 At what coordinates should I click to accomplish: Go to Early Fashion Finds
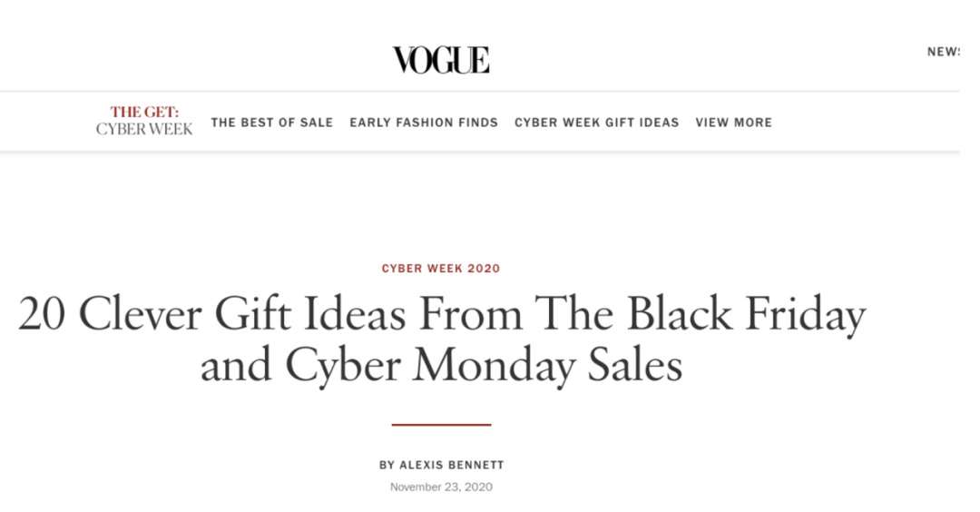pos(424,123)
